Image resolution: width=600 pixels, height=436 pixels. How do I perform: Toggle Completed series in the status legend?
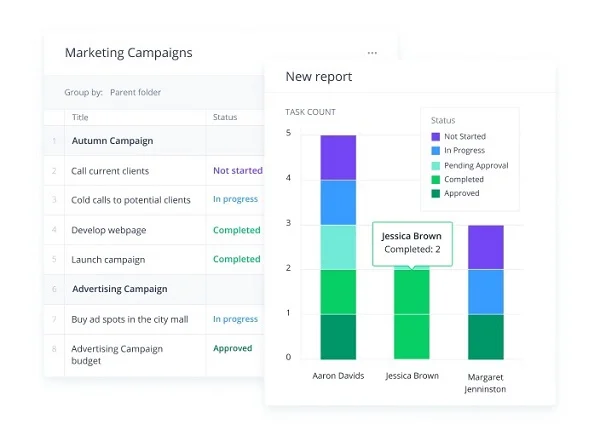click(x=466, y=179)
